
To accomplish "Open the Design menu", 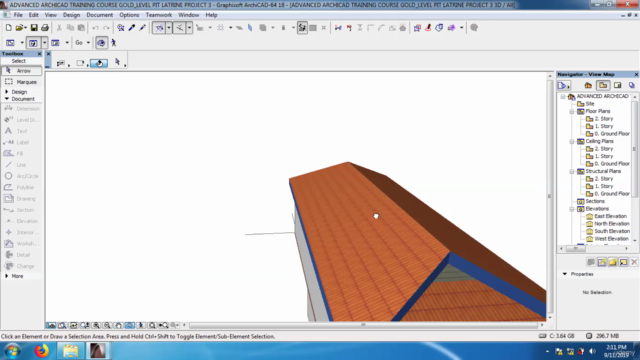I will click(x=71, y=15).
